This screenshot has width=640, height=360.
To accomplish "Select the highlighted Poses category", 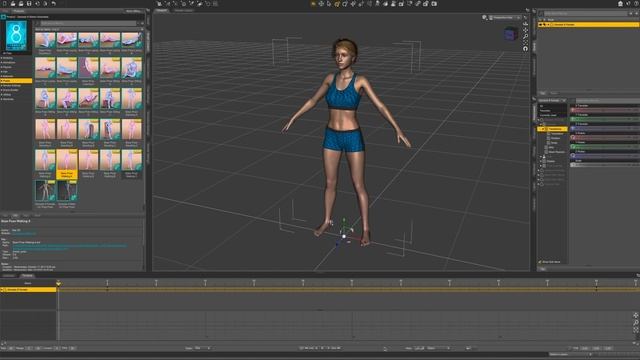I will pyautogui.click(x=16, y=81).
